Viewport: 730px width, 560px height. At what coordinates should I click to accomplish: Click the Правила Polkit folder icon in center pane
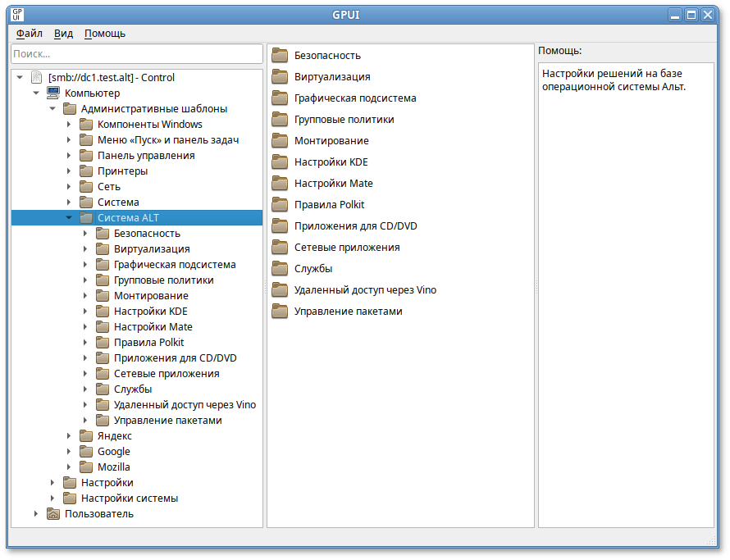(281, 205)
